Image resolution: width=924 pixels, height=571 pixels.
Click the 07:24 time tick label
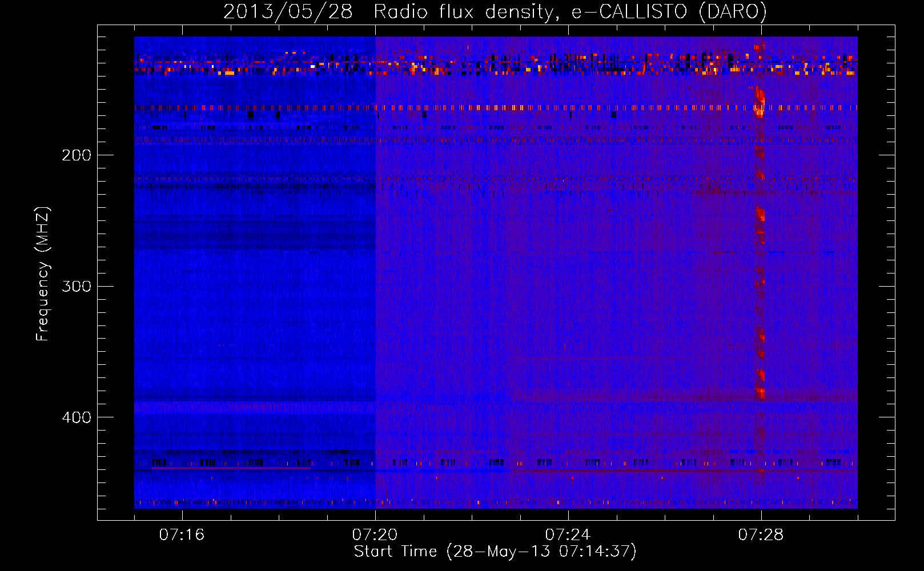(x=568, y=534)
